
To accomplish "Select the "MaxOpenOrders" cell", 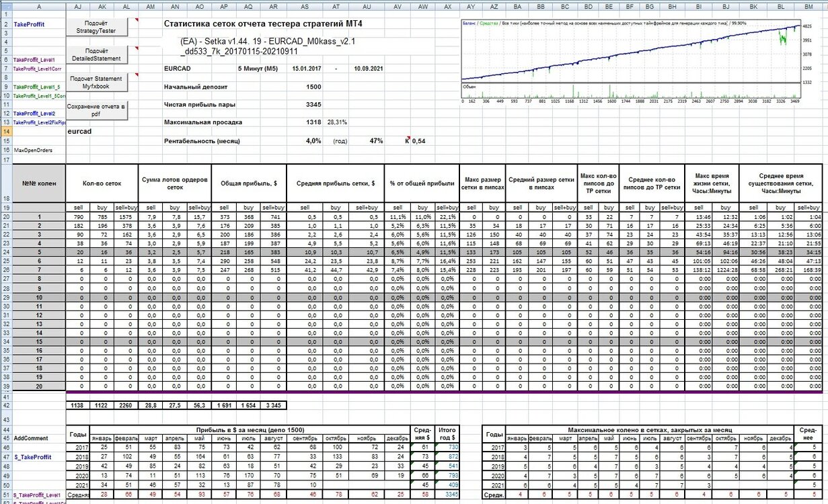I will 39,151.
